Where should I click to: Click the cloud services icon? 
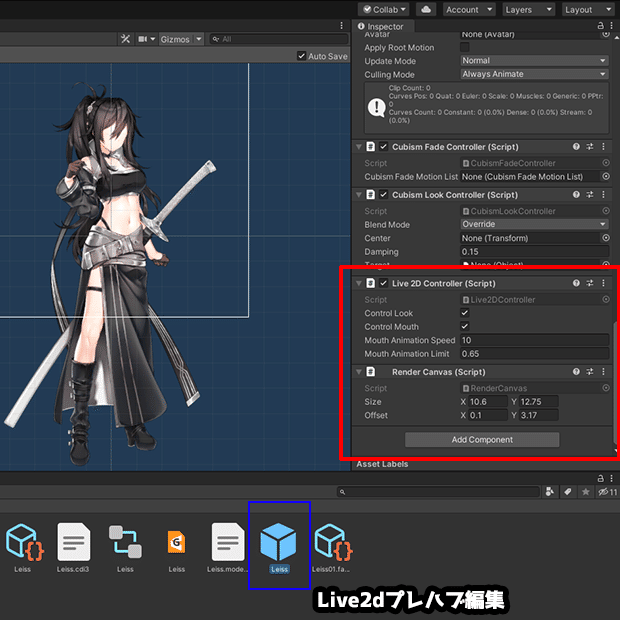[x=426, y=9]
